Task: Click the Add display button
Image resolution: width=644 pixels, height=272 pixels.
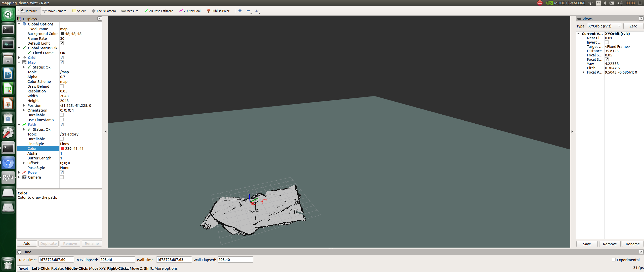Action: (x=27, y=244)
